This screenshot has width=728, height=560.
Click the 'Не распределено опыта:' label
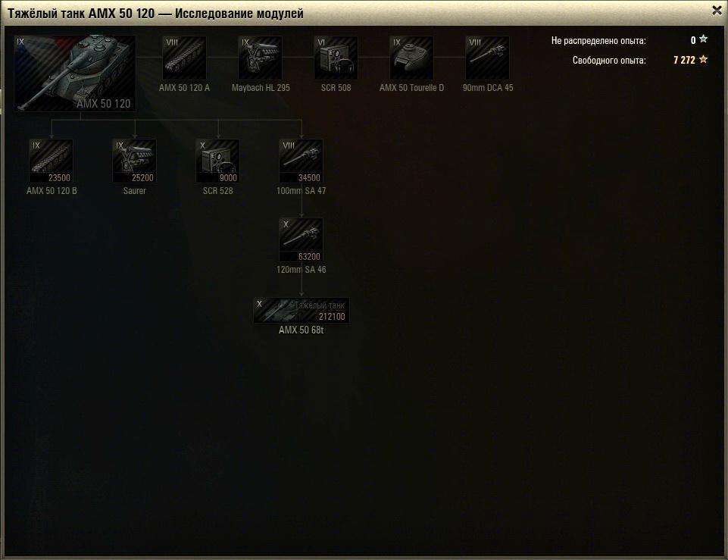tap(598, 41)
